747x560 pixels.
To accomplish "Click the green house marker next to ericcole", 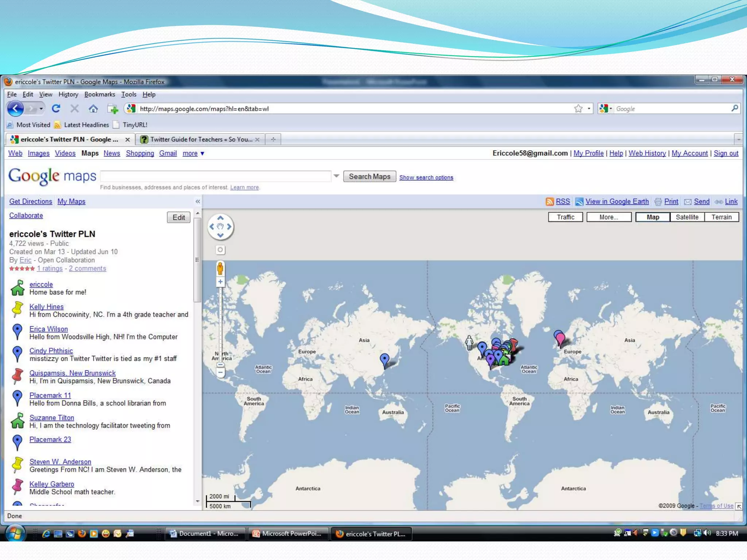I will tap(18, 288).
